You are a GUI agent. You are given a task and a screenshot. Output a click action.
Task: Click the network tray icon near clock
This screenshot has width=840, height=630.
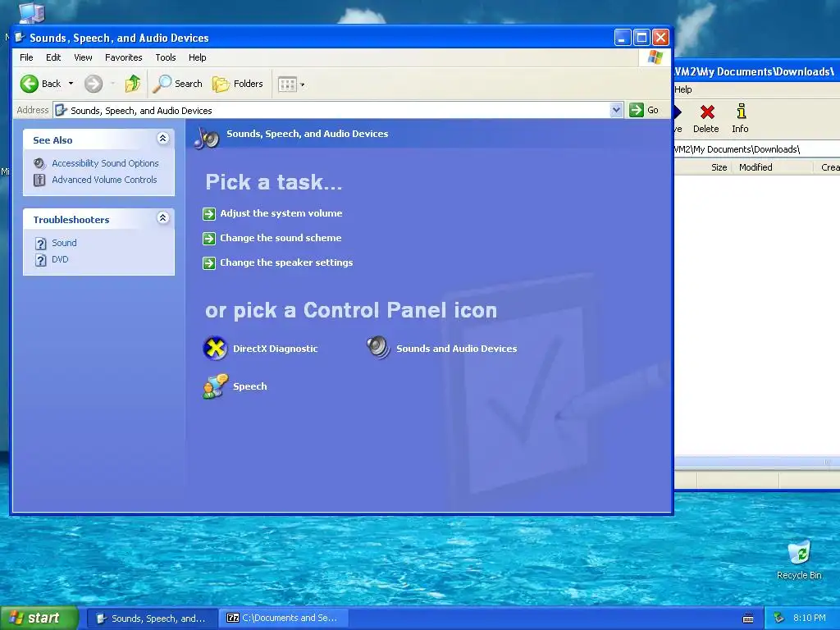(x=779, y=619)
